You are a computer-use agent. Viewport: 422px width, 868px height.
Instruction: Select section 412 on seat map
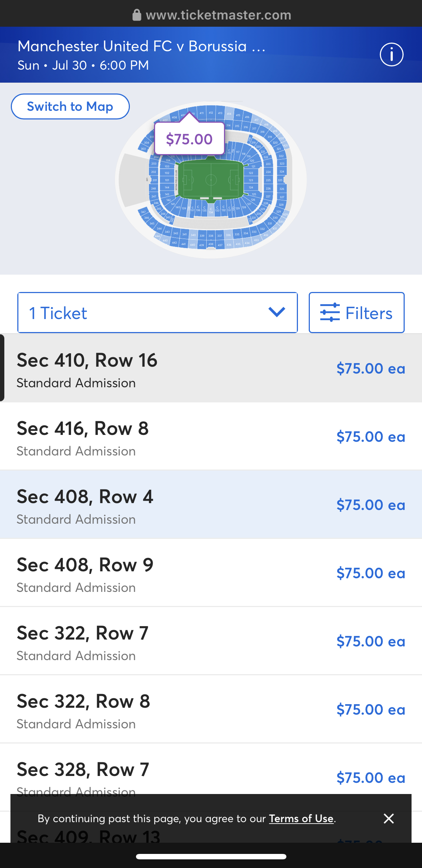pos(211,113)
